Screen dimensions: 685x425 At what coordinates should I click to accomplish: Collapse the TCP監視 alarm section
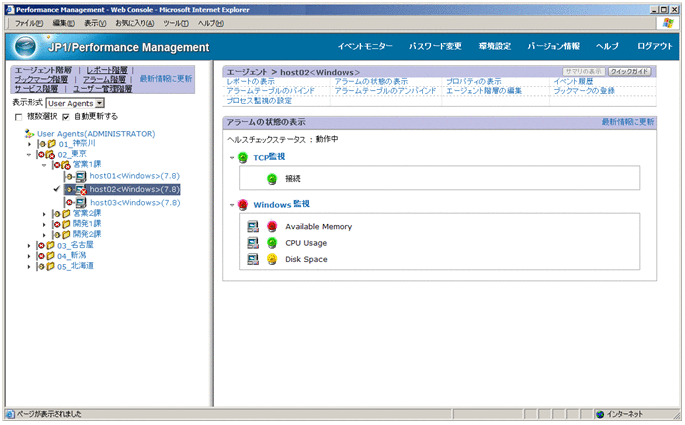232,158
